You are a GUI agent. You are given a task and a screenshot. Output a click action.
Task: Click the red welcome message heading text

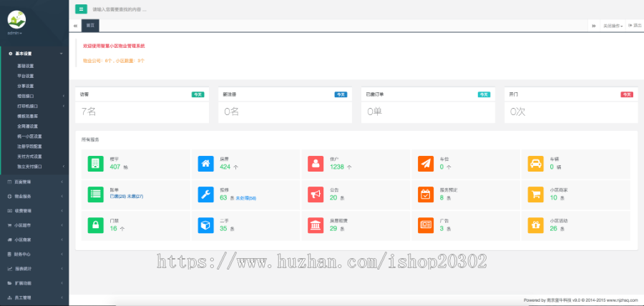tap(114, 46)
